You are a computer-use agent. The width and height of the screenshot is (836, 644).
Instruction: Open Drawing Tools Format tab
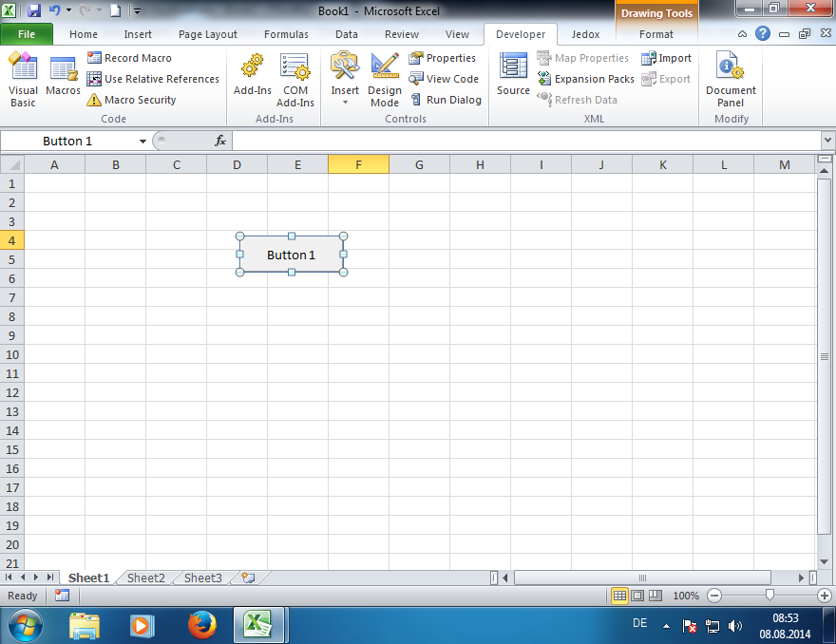click(655, 34)
